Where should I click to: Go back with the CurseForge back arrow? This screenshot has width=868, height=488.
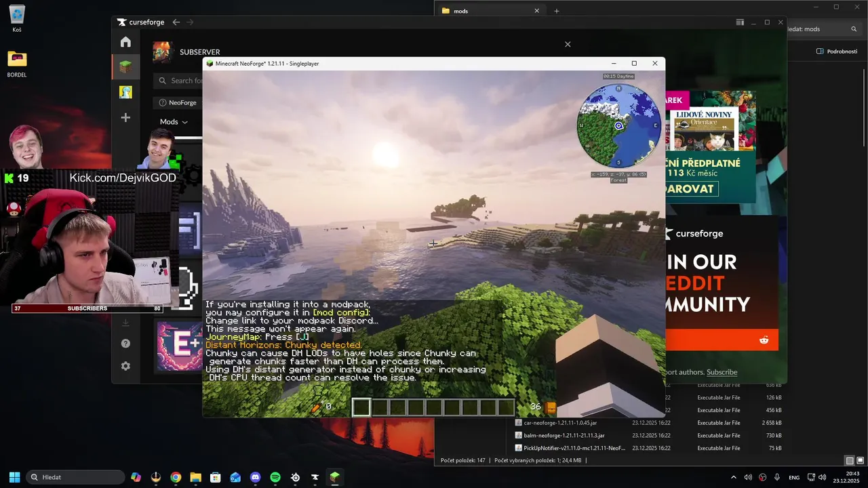click(176, 22)
